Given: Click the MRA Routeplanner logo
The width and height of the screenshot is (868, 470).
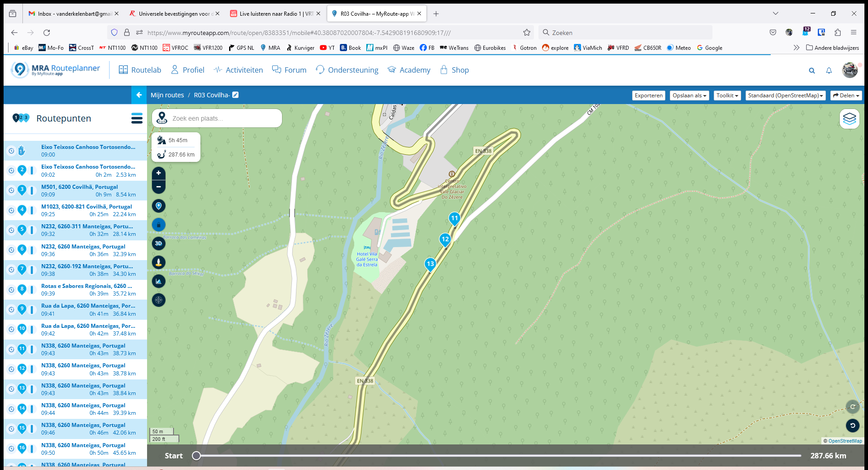Looking at the screenshot, I should pos(56,70).
